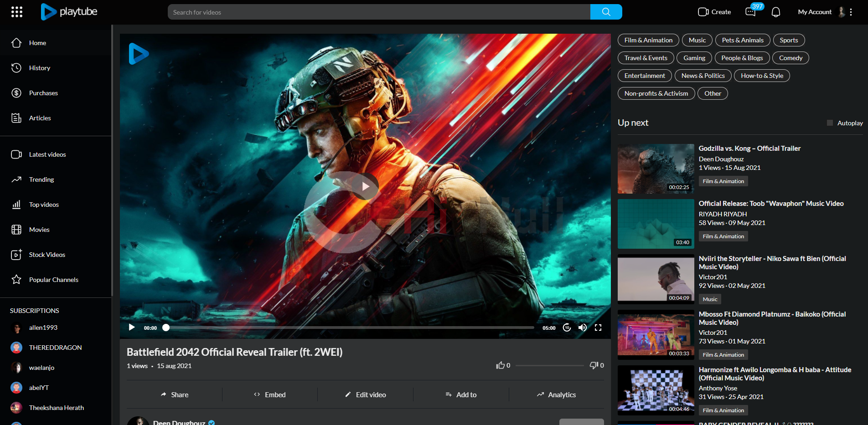
Task: Open the apps grid menu icon
Action: tap(17, 12)
